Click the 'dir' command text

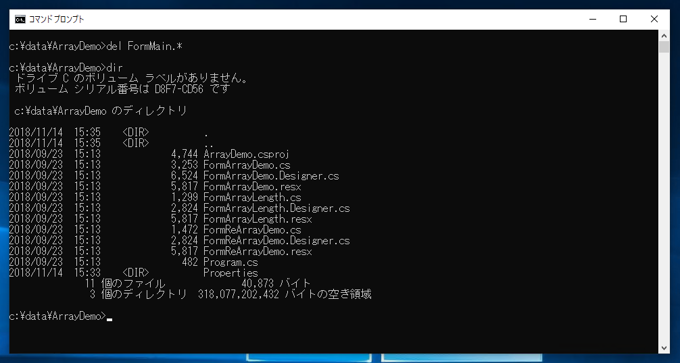pyautogui.click(x=115, y=68)
